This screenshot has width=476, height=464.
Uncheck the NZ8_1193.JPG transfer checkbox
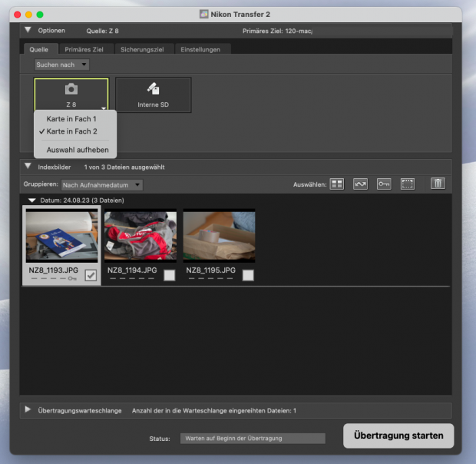coord(91,276)
